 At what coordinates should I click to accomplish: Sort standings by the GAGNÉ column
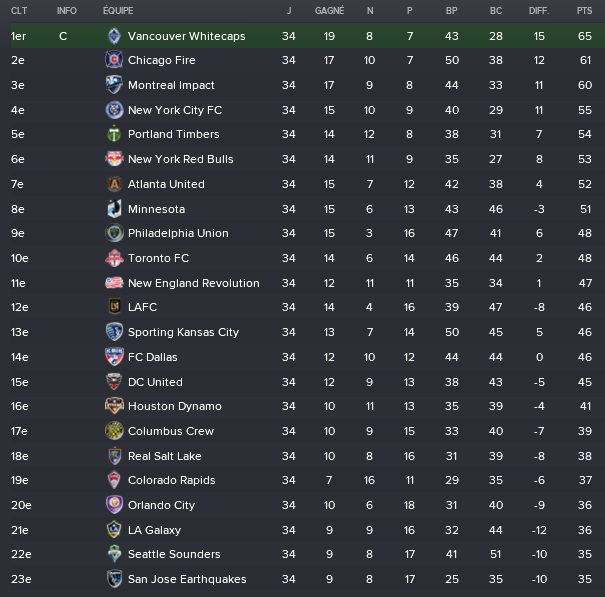(329, 11)
